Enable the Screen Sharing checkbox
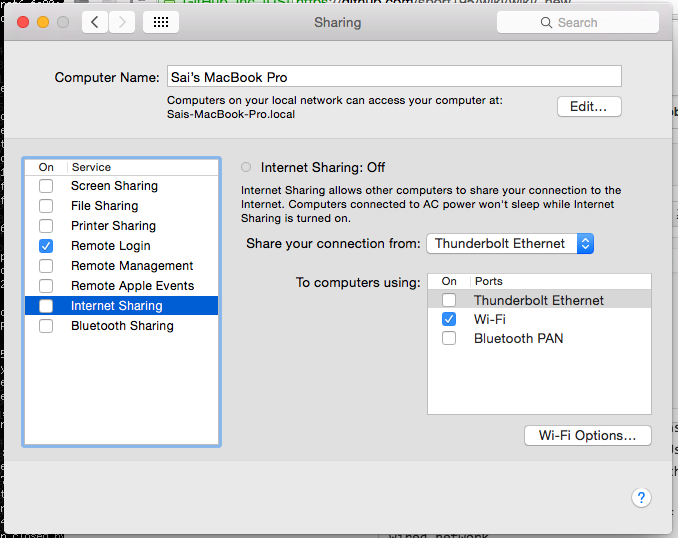Viewport: 678px width, 538px height. (46, 186)
